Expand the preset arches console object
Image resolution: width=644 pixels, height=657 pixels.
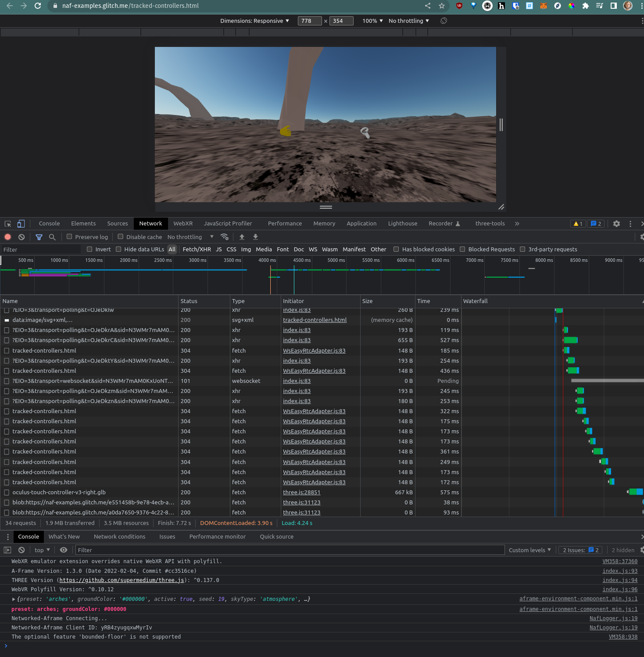point(14,599)
